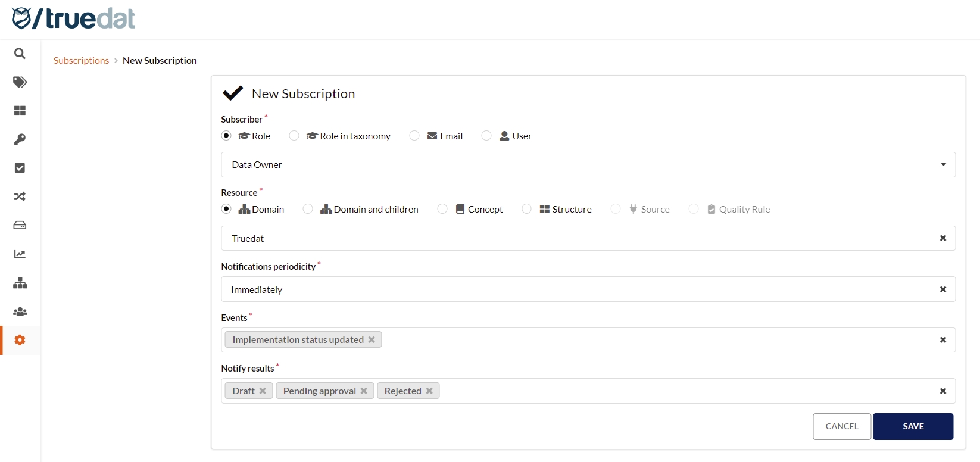Open search from the sidebar magnifier icon
This screenshot has height=462, width=980.
20,54
